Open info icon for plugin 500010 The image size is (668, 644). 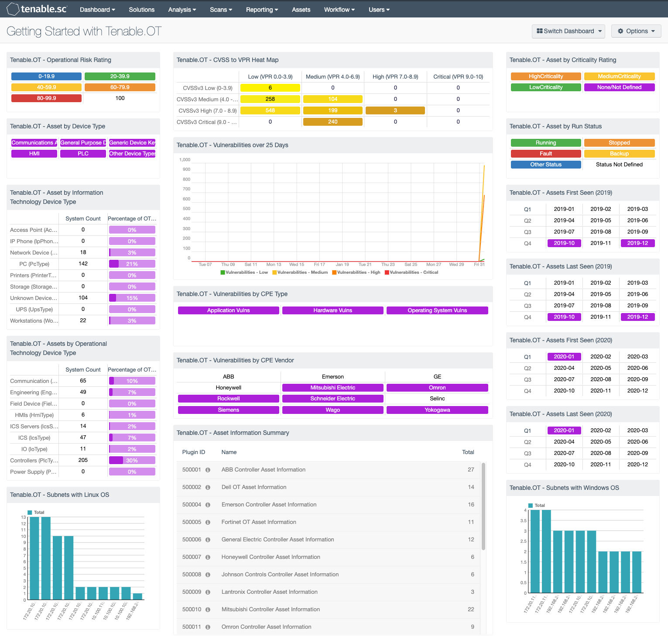tap(208, 610)
